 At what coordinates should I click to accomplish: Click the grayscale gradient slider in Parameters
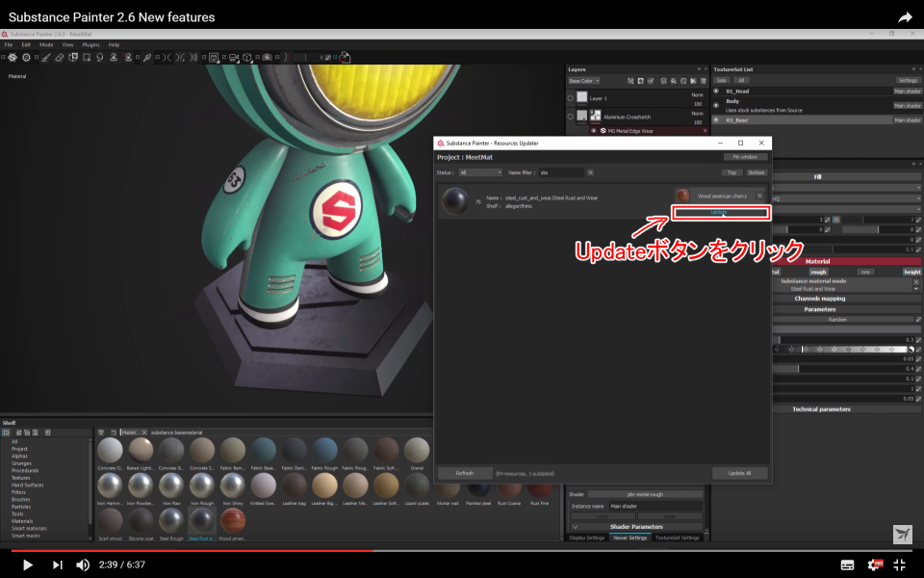pyautogui.click(x=839, y=349)
